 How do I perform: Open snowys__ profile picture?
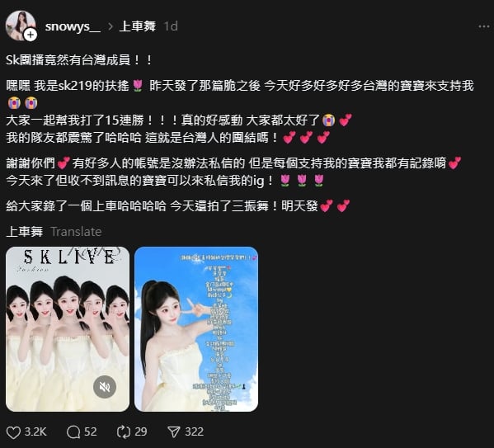[x=20, y=26]
